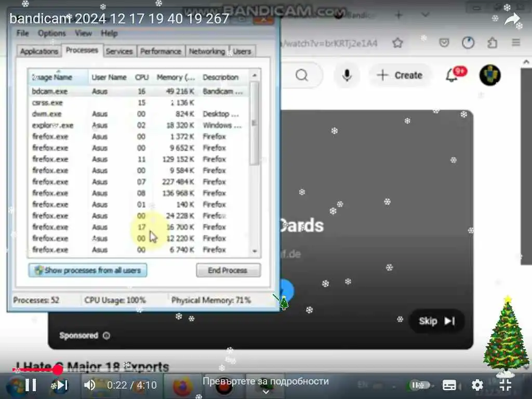Viewport: 532px width, 399px height.
Task: Click Show processes from all users
Action: click(x=87, y=270)
